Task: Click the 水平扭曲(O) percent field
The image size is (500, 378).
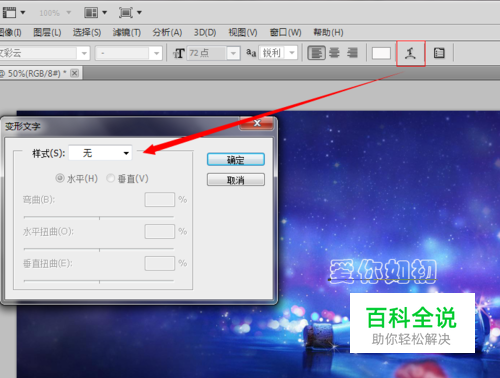Action: click(x=160, y=231)
